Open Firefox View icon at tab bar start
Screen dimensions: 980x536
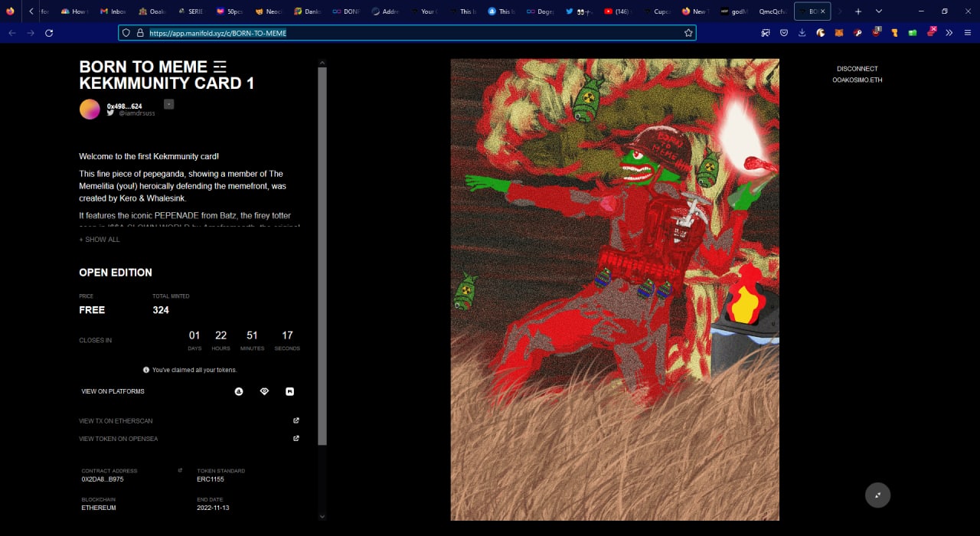10,11
